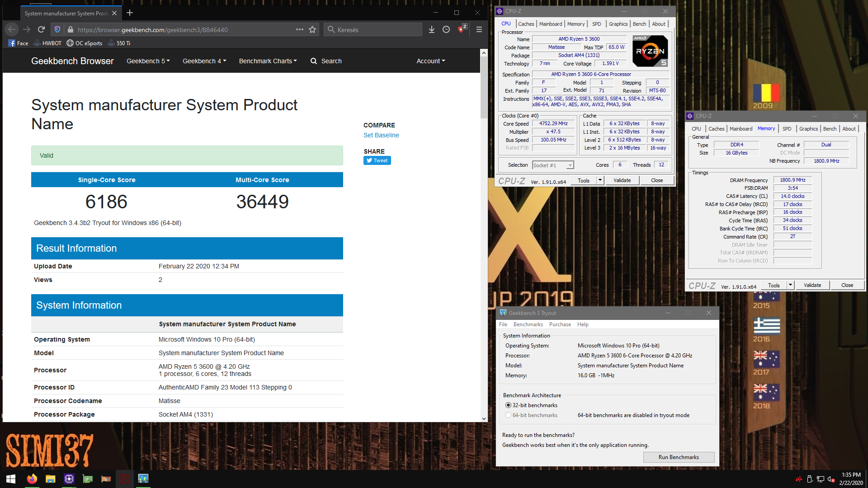Expand the Benchmark Charts dropdown
This screenshot has width=868, height=488.
268,61
